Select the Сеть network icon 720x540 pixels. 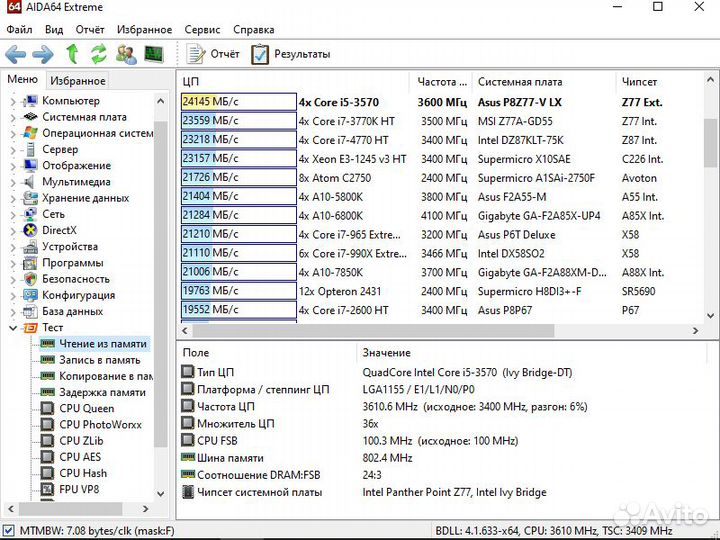30,214
